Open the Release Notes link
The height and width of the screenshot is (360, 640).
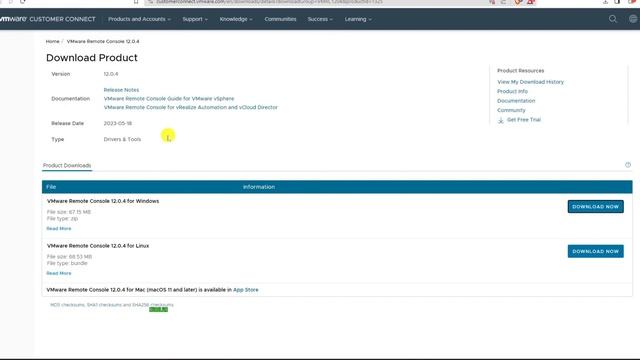[121, 90]
